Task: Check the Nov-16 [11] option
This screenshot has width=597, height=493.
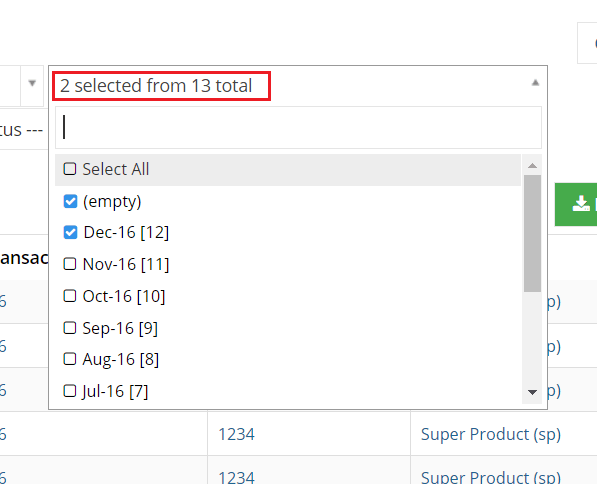Action: [x=70, y=264]
